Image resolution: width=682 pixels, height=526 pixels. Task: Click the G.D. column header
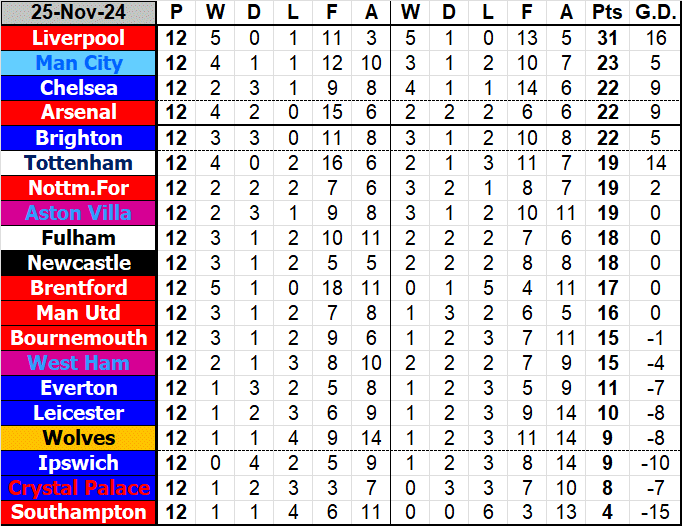tap(655, 14)
